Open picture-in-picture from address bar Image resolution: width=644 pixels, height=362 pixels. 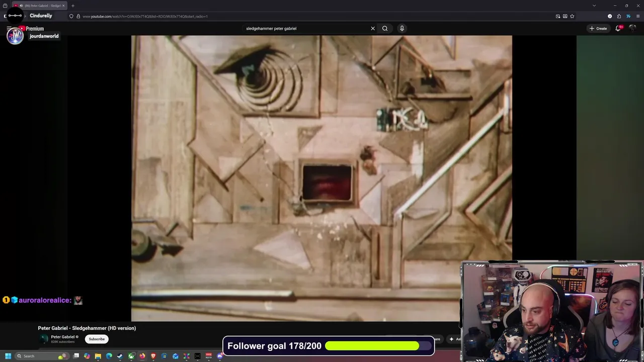point(558,16)
